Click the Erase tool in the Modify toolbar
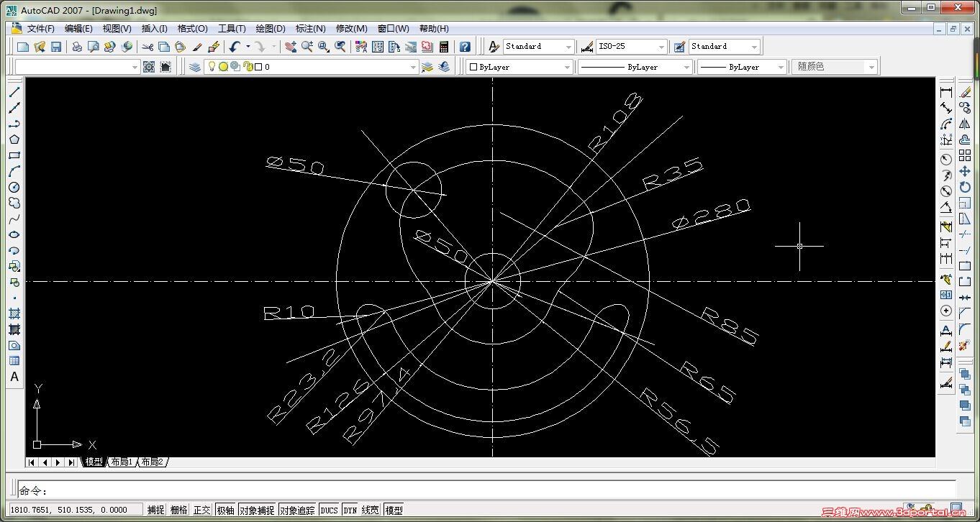The width and height of the screenshot is (980, 522). pos(965,92)
